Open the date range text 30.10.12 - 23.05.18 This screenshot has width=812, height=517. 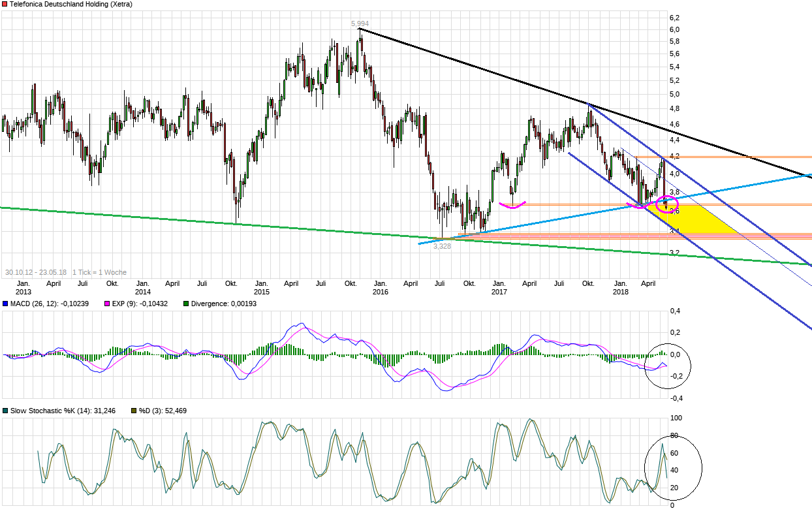pyautogui.click(x=37, y=272)
